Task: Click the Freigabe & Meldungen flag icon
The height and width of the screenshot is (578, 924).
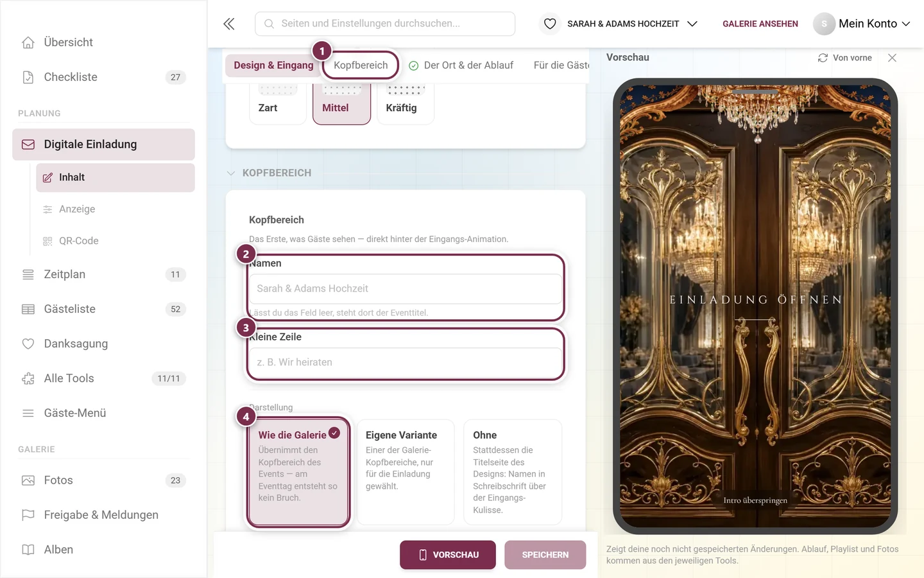Action: point(28,515)
